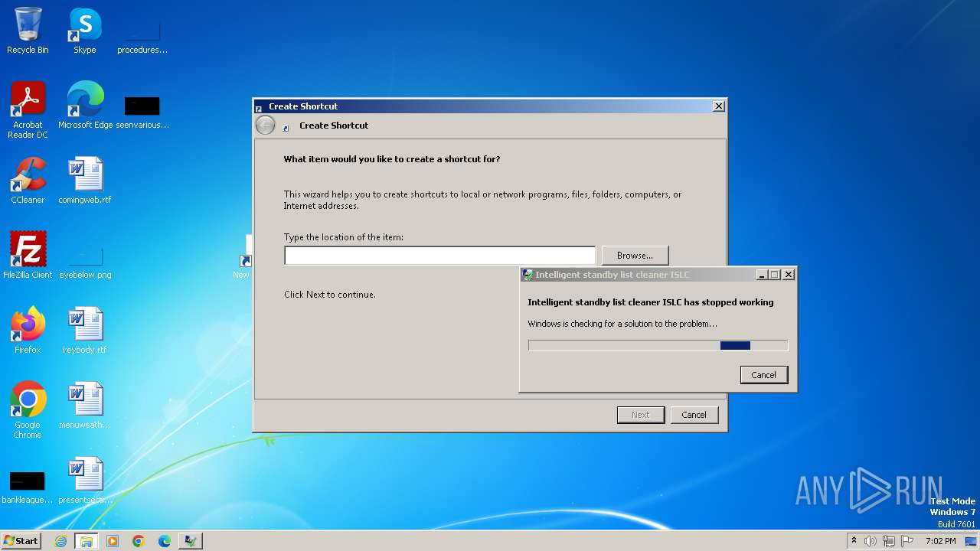Viewport: 980px width, 551px height.
Task: Open the Skype desktop shortcut
Action: click(x=84, y=31)
